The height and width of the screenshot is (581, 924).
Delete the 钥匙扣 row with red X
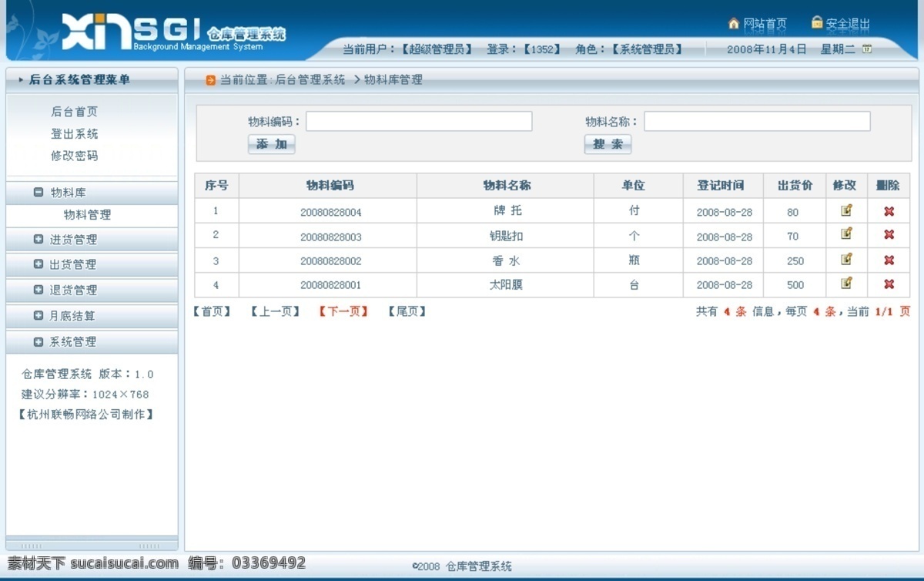pyautogui.click(x=889, y=234)
